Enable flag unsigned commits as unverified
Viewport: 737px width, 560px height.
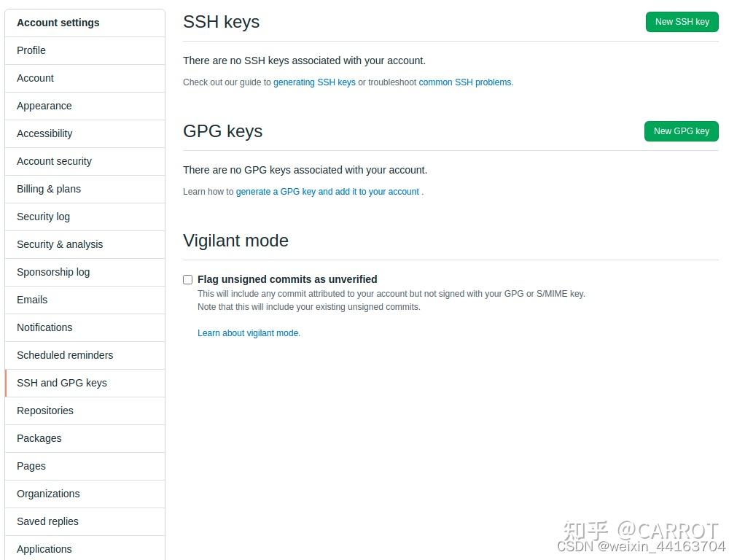click(187, 279)
